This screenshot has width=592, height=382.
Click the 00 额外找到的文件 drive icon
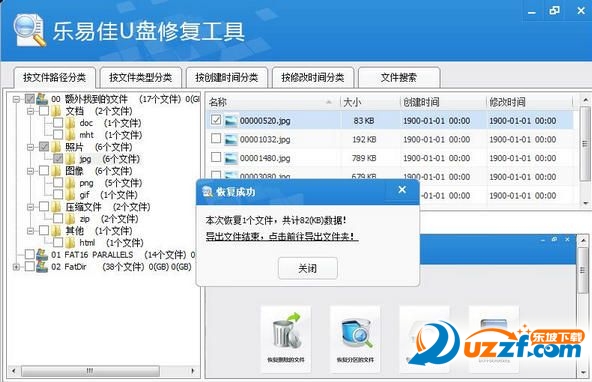click(x=42, y=99)
